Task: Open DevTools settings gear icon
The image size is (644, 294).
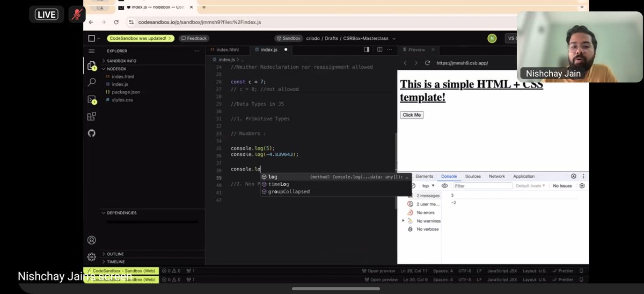Action: coord(574,176)
